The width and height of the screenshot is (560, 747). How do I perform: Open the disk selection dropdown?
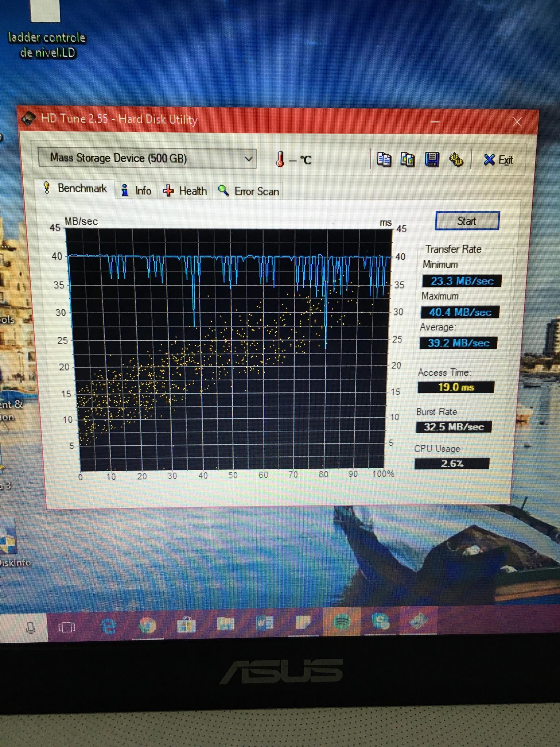[147, 158]
